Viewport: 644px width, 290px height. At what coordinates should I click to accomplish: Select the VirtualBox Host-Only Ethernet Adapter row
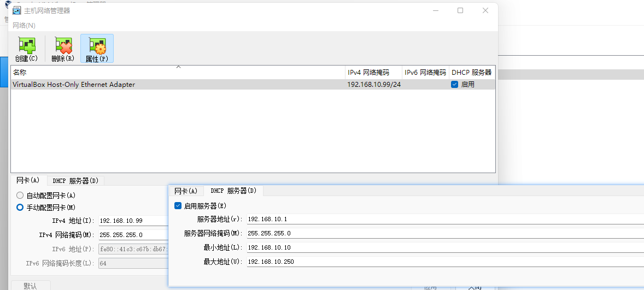pos(253,85)
